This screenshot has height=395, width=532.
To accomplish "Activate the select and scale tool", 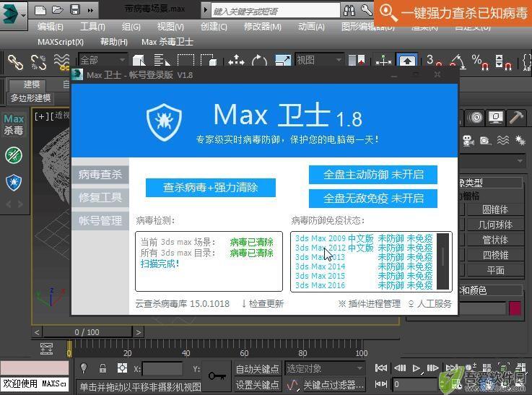I will click(283, 61).
